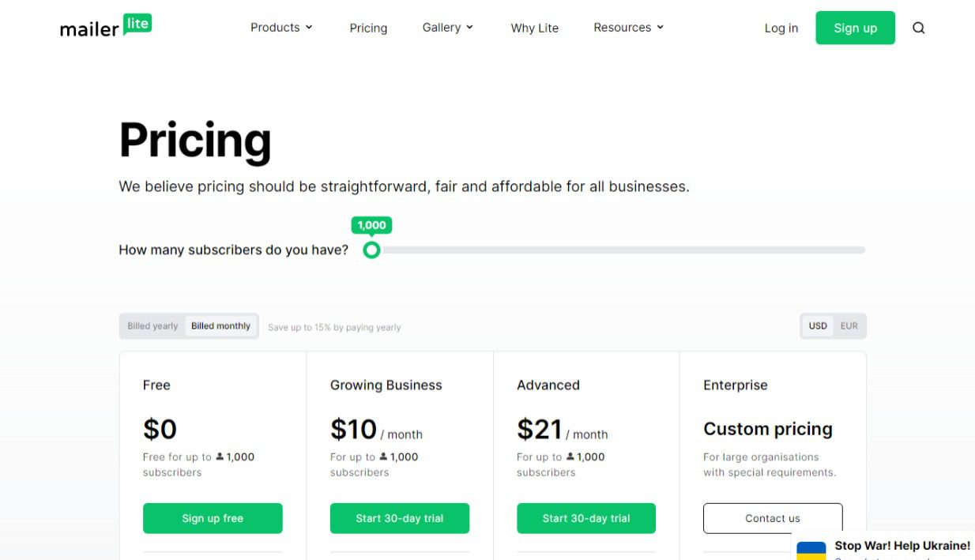This screenshot has height=560, width=975.
Task: Click the subscriber icon in Growing Business plan
Action: [x=383, y=457]
